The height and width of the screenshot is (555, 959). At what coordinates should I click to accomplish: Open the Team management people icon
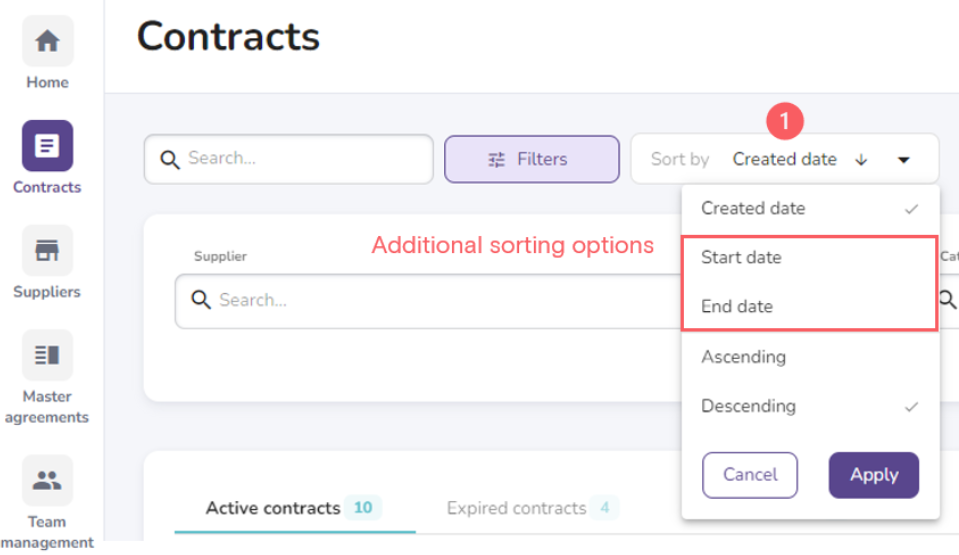point(47,480)
